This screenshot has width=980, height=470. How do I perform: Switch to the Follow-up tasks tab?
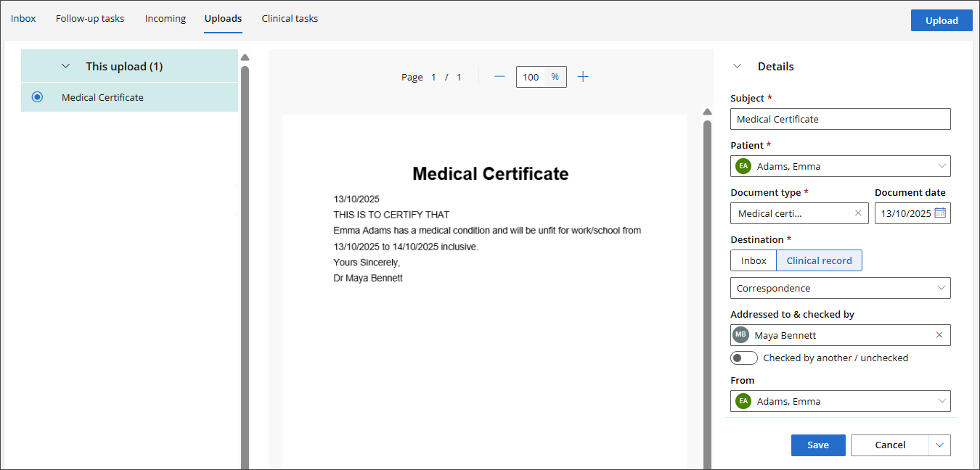pos(90,18)
